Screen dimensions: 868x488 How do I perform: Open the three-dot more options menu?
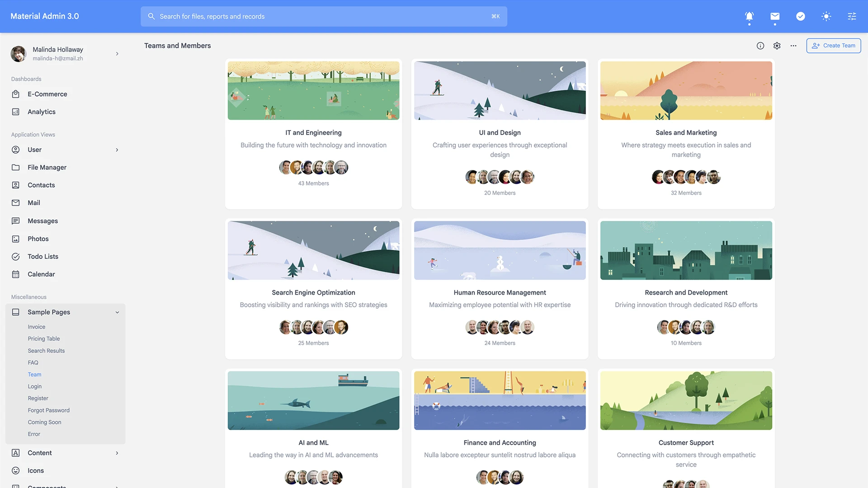(x=793, y=46)
